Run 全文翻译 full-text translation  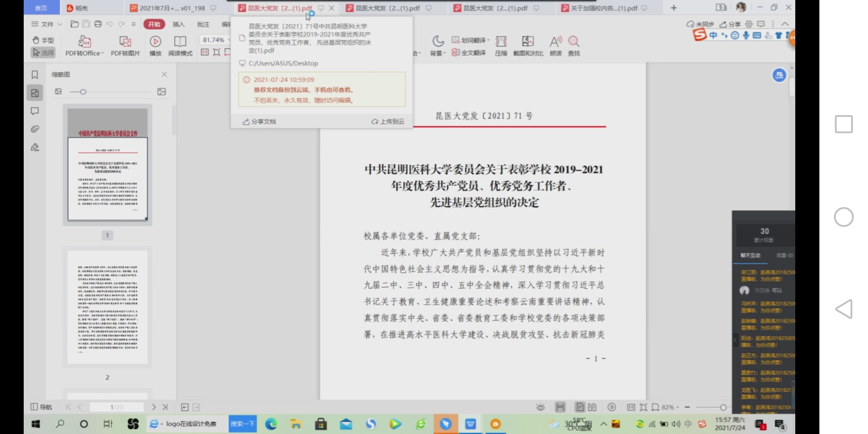click(x=469, y=53)
